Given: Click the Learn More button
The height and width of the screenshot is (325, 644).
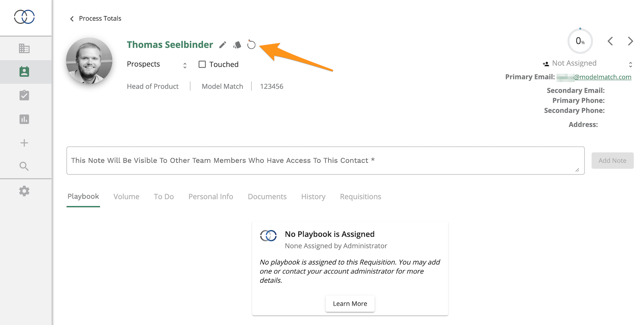Looking at the screenshot, I should tap(350, 304).
